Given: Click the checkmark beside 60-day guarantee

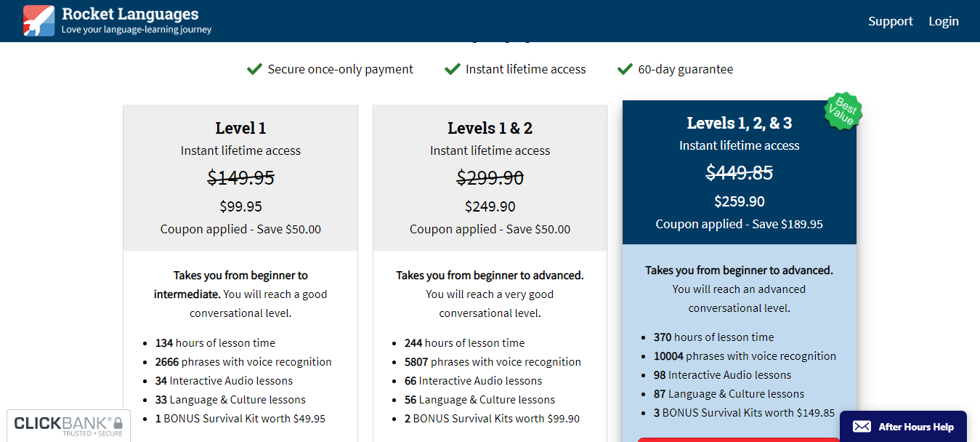Looking at the screenshot, I should [625, 69].
